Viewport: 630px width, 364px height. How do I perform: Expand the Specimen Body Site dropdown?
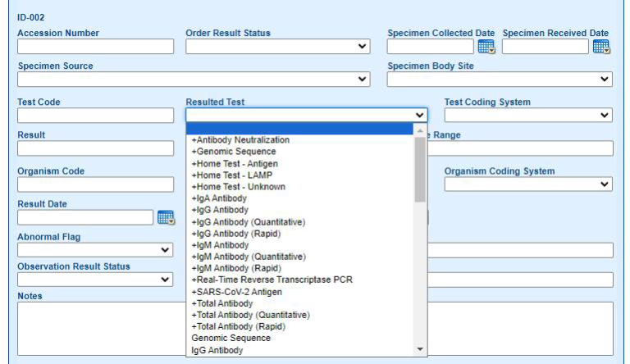coord(500,80)
